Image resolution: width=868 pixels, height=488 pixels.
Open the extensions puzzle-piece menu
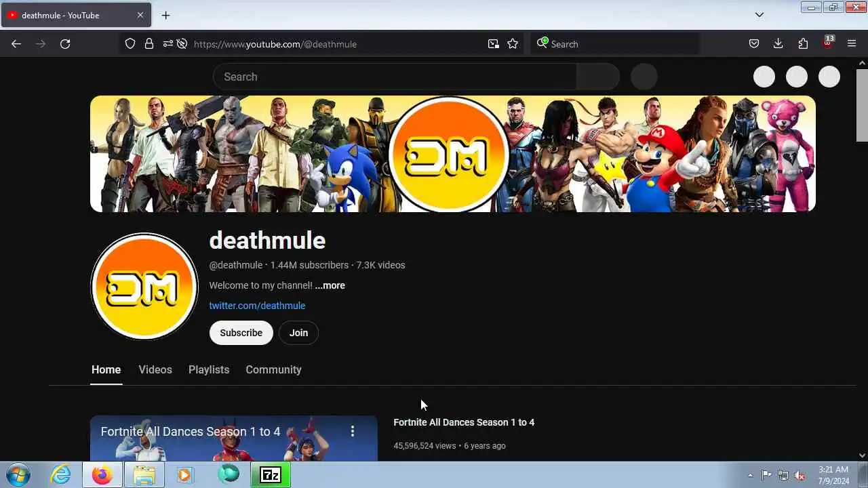pyautogui.click(x=803, y=44)
